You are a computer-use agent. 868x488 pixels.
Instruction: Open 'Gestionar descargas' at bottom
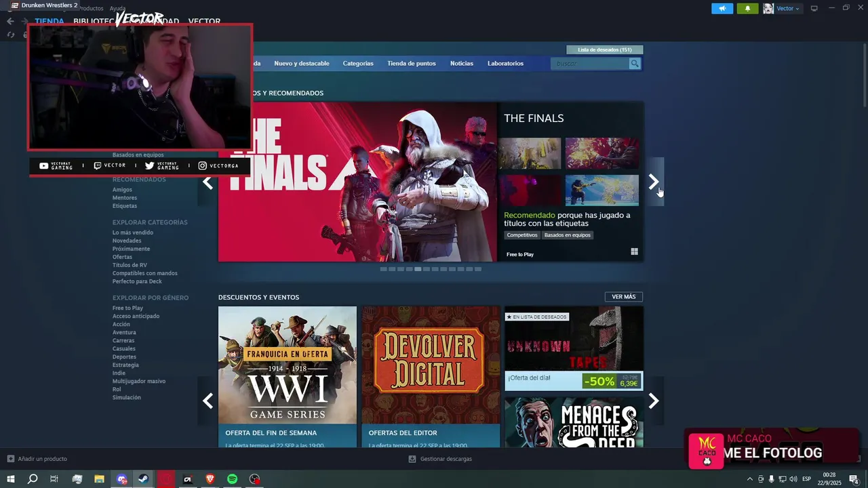(441, 459)
